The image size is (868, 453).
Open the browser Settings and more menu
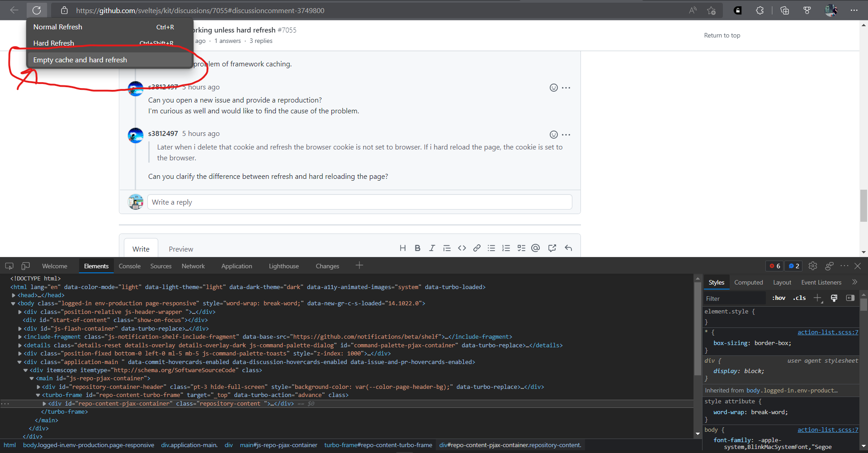854,10
